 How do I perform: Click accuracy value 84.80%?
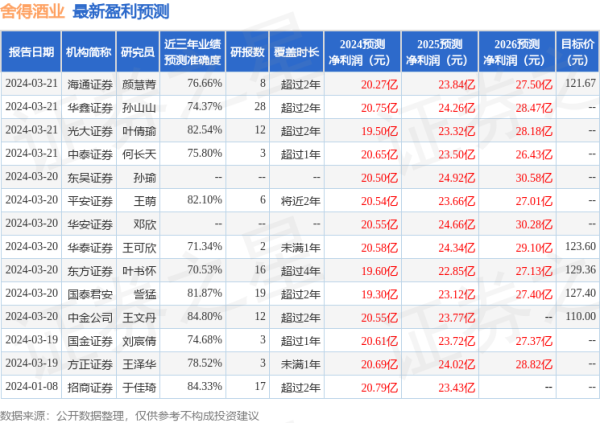pyautogui.click(x=205, y=317)
